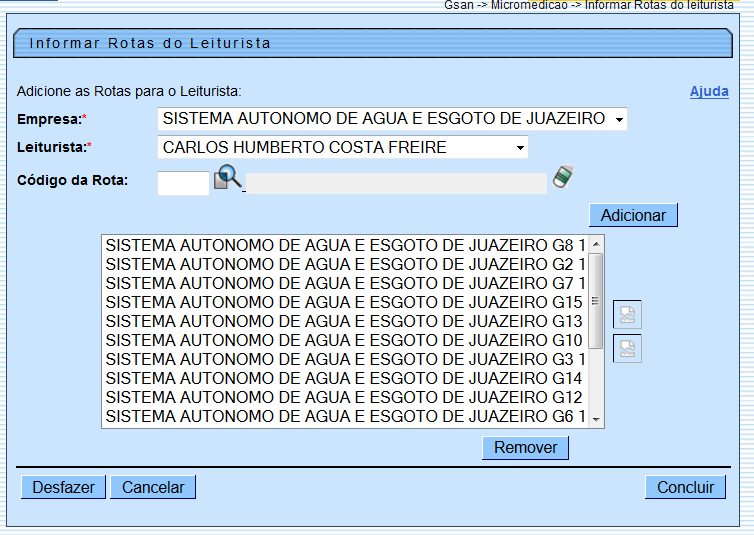
Task: Click the route list scrollbar down arrow
Action: (x=596, y=419)
